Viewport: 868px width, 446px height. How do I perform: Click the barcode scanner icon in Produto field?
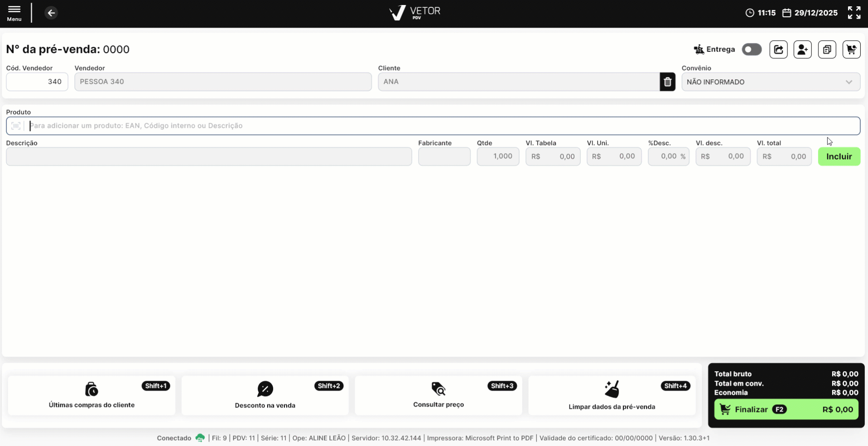[16, 126]
